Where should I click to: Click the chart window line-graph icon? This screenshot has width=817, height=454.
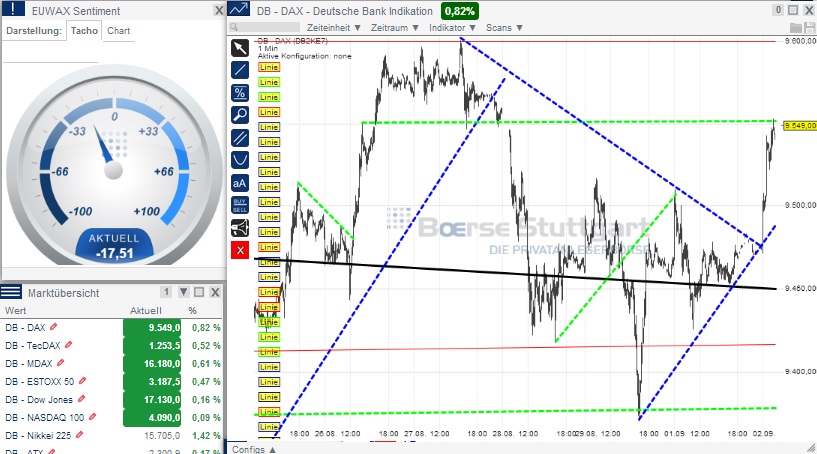[x=239, y=9]
